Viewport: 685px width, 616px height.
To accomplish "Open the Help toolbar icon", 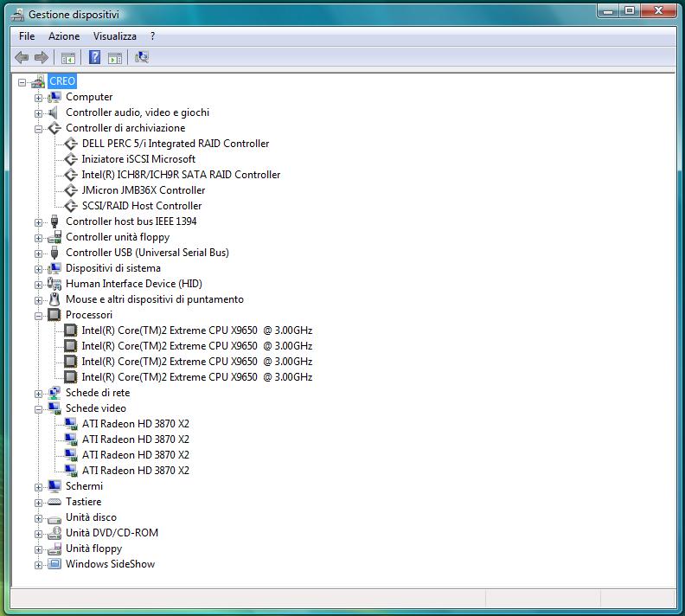I will pyautogui.click(x=94, y=57).
